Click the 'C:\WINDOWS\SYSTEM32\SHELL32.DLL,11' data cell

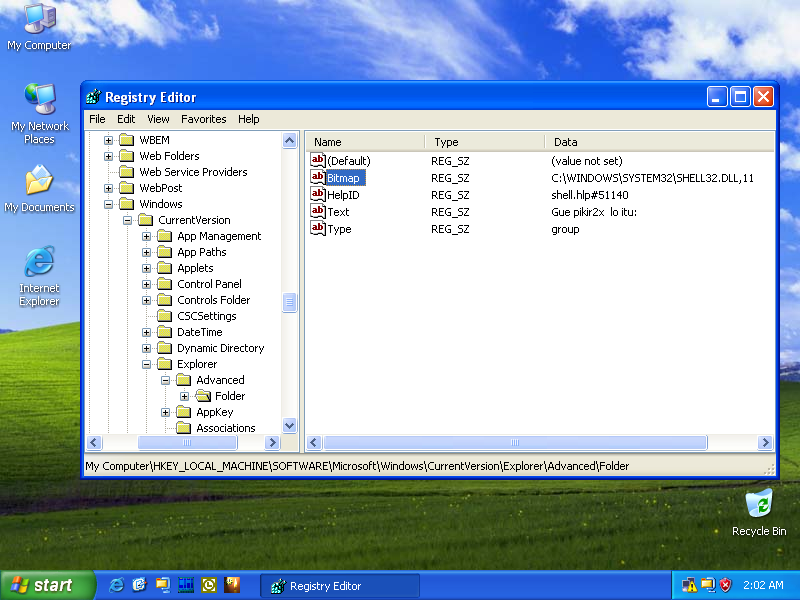tap(652, 178)
